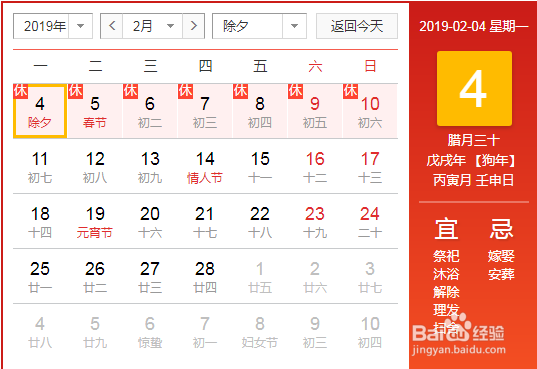Screen dimensions: 537x369
Task: Select February 24 二十 date
Action: click(370, 221)
